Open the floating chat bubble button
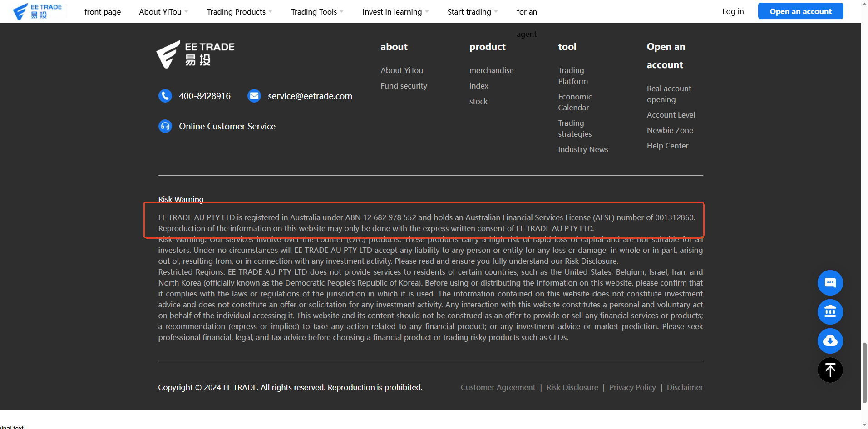Viewport: 868px width, 429px height. [x=830, y=283]
